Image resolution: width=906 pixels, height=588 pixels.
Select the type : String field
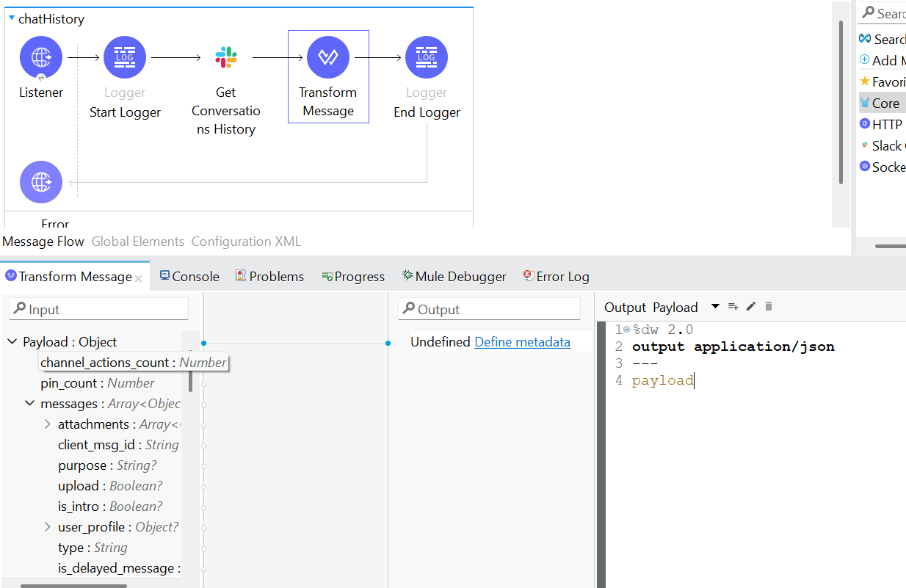[x=93, y=548]
